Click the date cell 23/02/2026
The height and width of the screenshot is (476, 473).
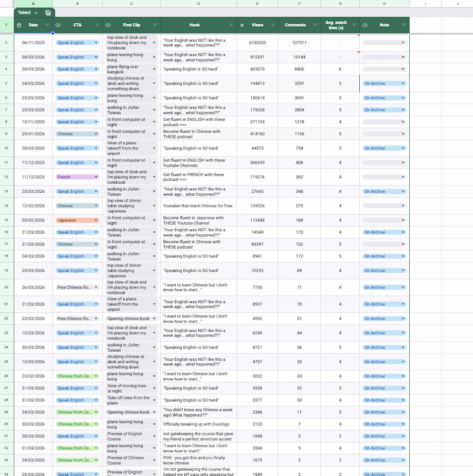pyautogui.click(x=33, y=376)
